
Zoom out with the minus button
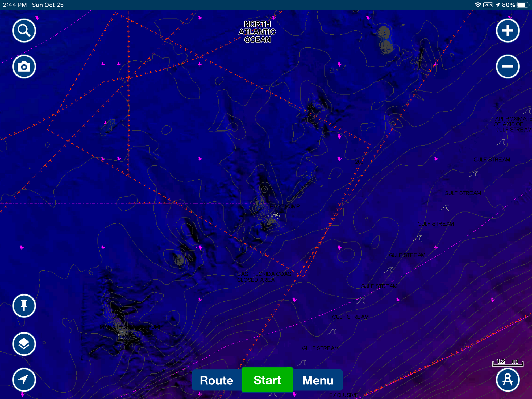508,66
